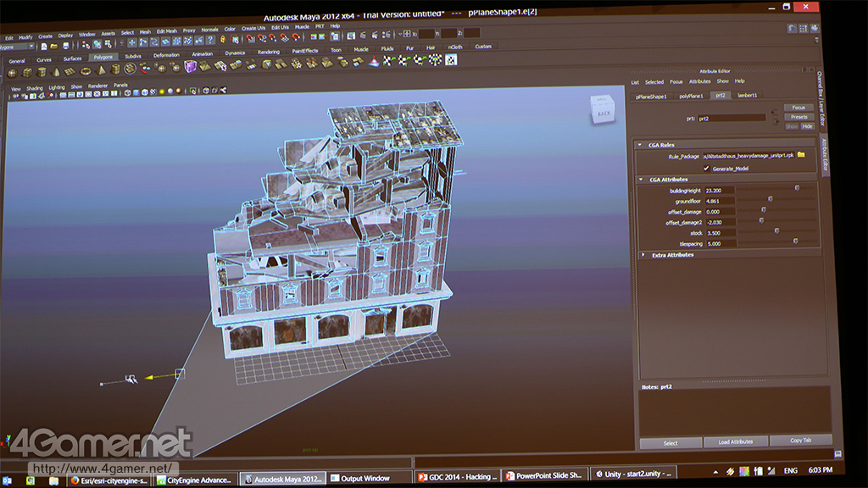Create a polygon cone from the shelf
This screenshot has width=868, height=488.
coord(58,72)
